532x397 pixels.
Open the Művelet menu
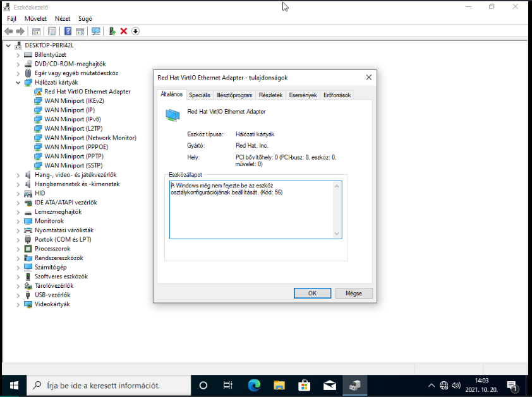click(35, 19)
